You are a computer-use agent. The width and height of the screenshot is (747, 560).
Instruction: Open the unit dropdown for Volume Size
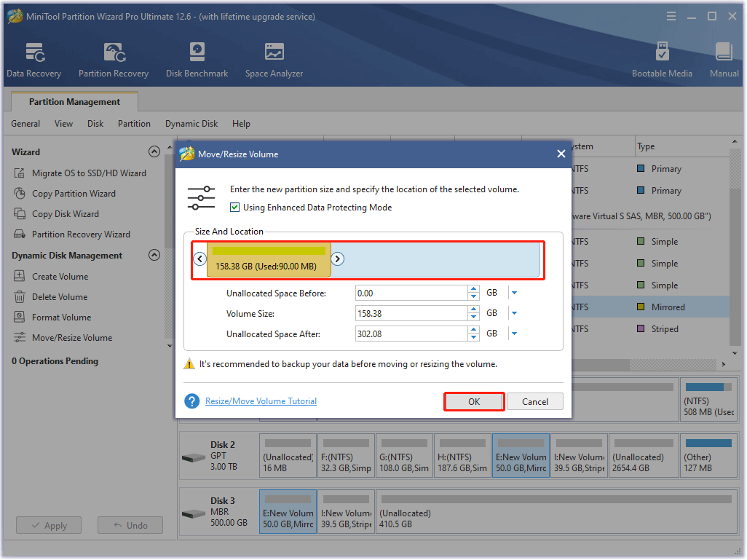(514, 313)
